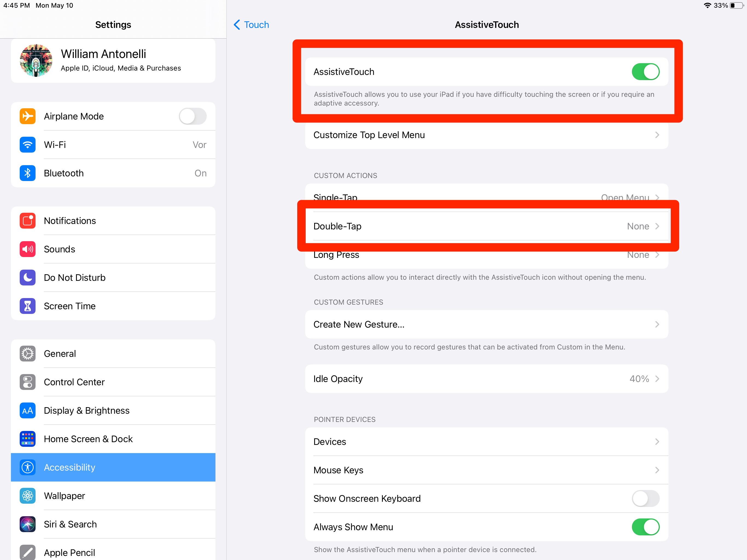
Task: Adjust the Idle Opacity percentage
Action: pyautogui.click(x=487, y=378)
